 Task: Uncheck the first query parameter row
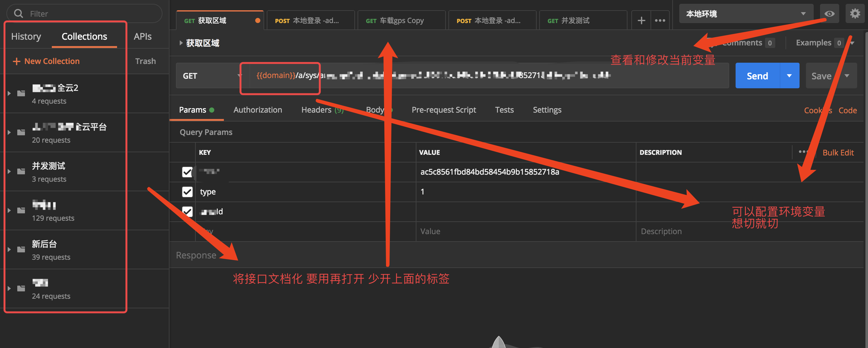point(187,172)
